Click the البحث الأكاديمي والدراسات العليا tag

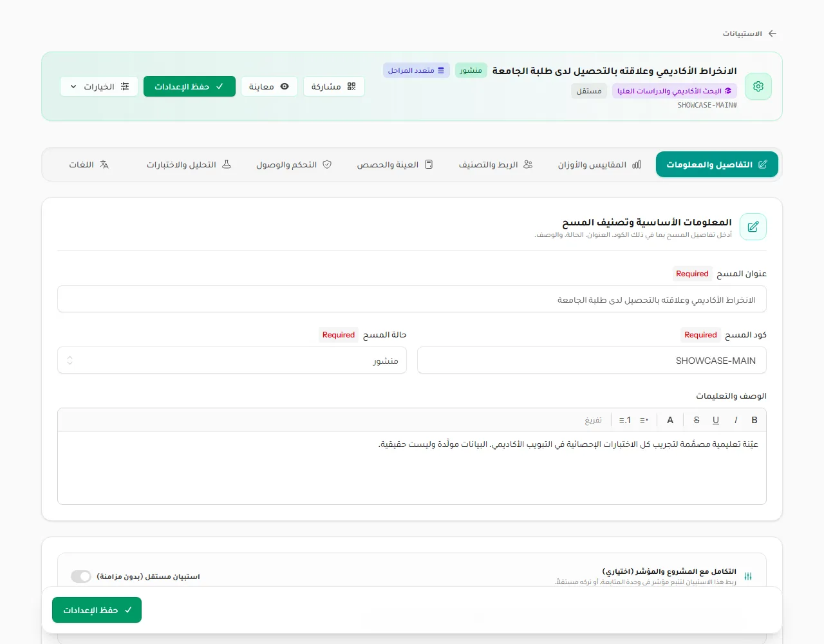click(x=675, y=91)
